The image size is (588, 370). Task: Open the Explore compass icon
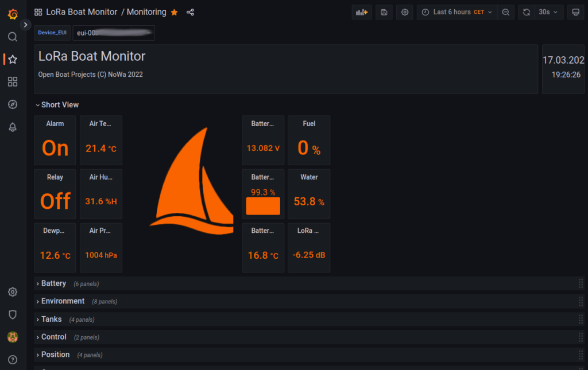click(x=12, y=104)
